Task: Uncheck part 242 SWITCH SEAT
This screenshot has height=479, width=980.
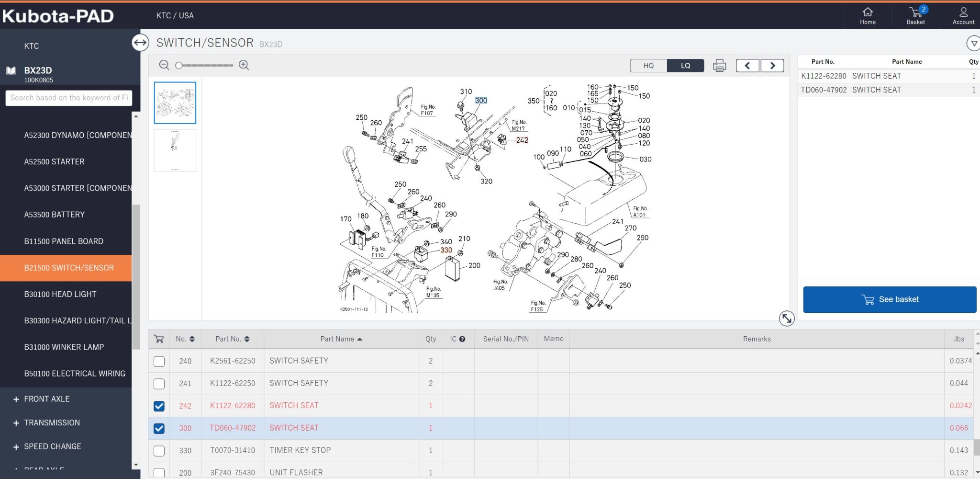Action: [x=159, y=406]
